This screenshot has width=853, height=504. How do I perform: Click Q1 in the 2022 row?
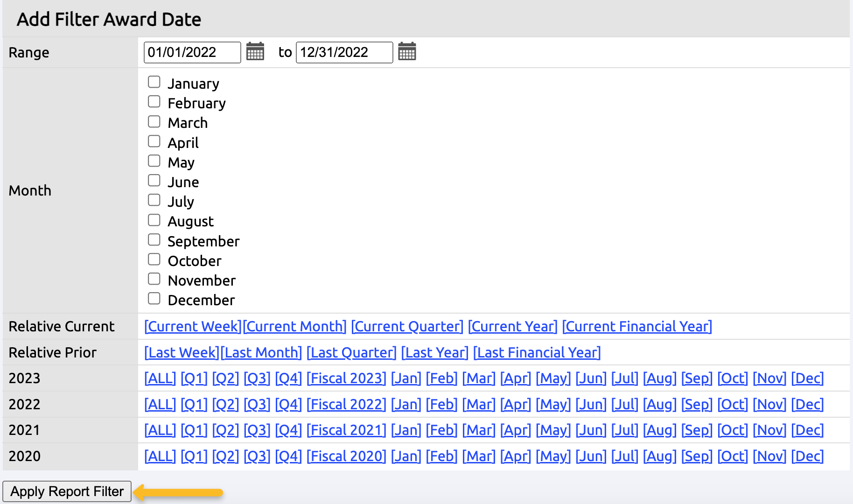(194, 404)
